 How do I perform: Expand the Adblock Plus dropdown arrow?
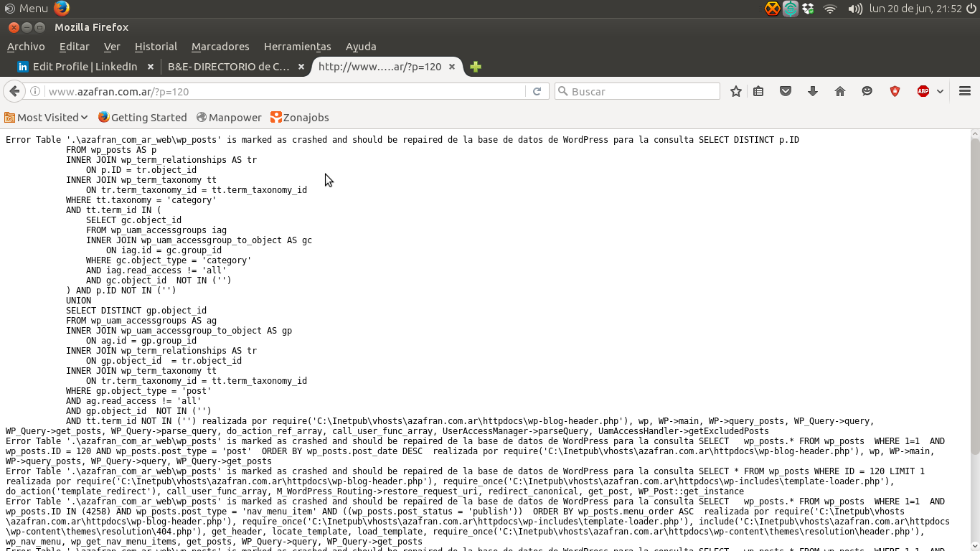coord(940,92)
